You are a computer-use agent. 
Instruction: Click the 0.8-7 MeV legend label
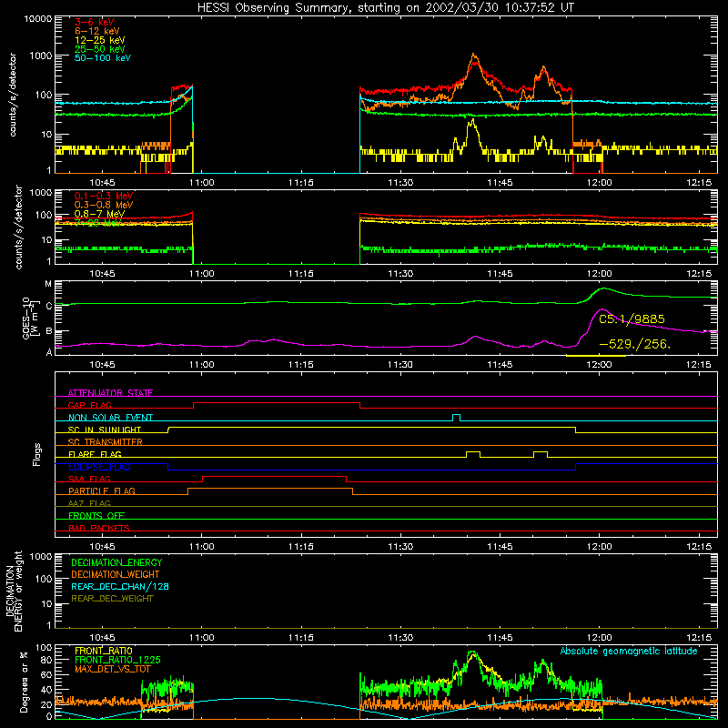pos(99,214)
